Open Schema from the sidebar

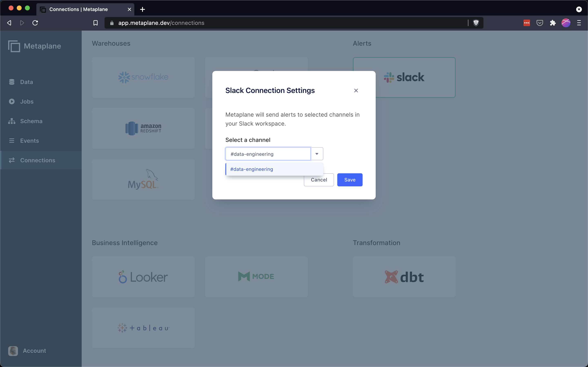pyautogui.click(x=31, y=121)
